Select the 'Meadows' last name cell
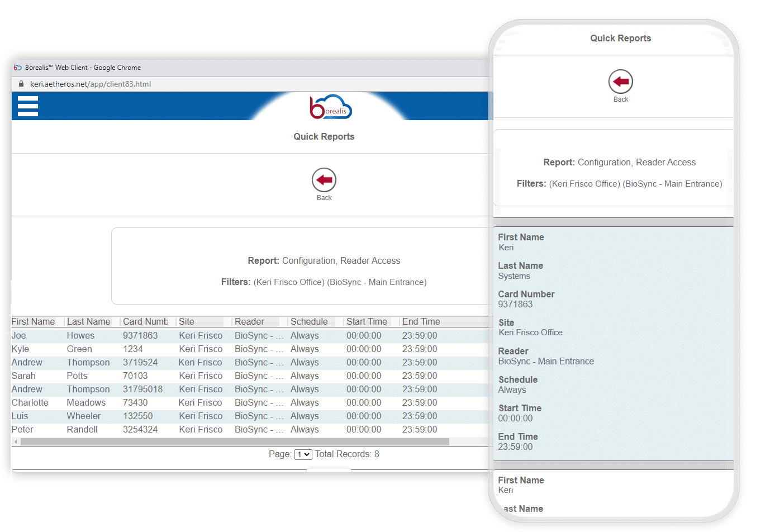 [86, 403]
